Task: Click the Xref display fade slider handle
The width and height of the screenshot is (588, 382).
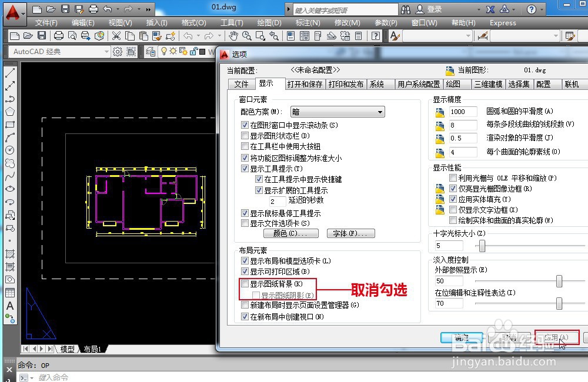Action: [559, 281]
